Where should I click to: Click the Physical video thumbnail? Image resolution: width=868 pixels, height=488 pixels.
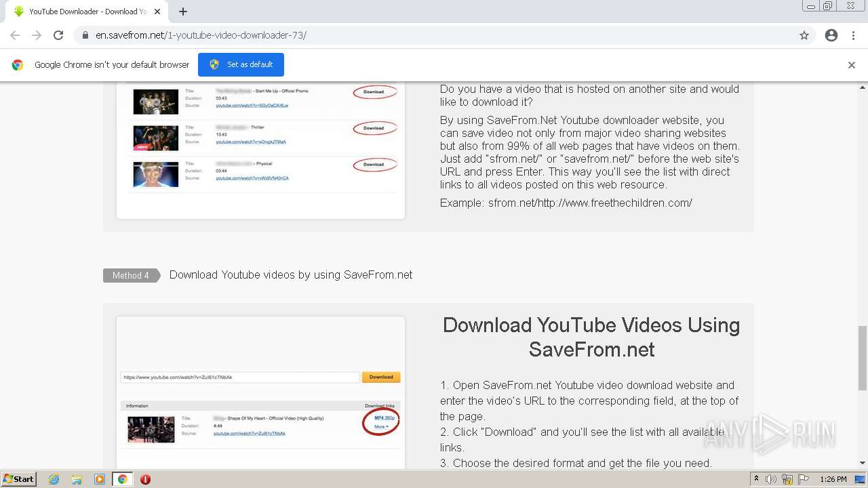click(156, 174)
